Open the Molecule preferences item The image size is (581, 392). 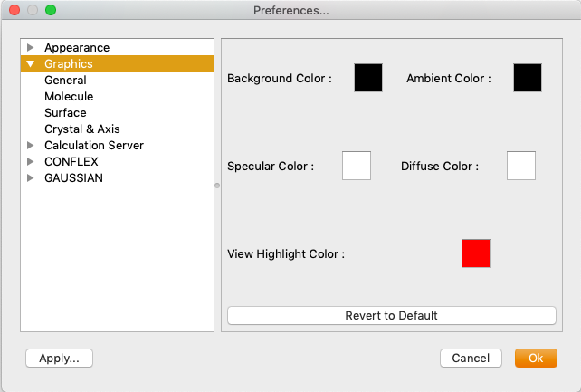coord(69,97)
